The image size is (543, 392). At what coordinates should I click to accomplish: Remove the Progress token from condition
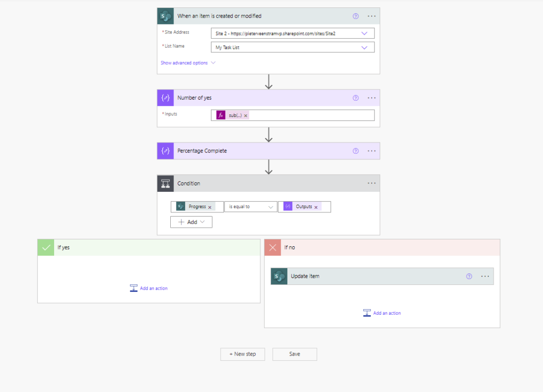click(x=210, y=207)
